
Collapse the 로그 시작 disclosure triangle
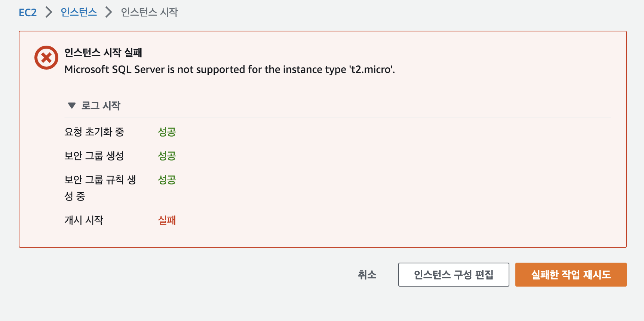click(x=72, y=106)
